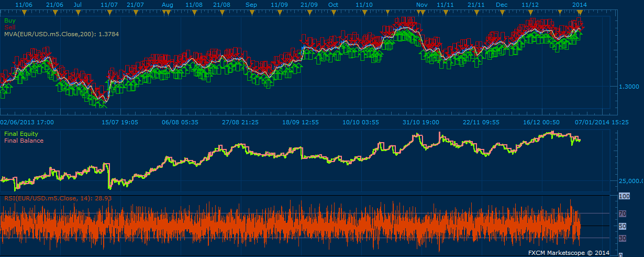The image size is (644, 257).
Task: Click the RSI axis level 50
Action: [623, 226]
